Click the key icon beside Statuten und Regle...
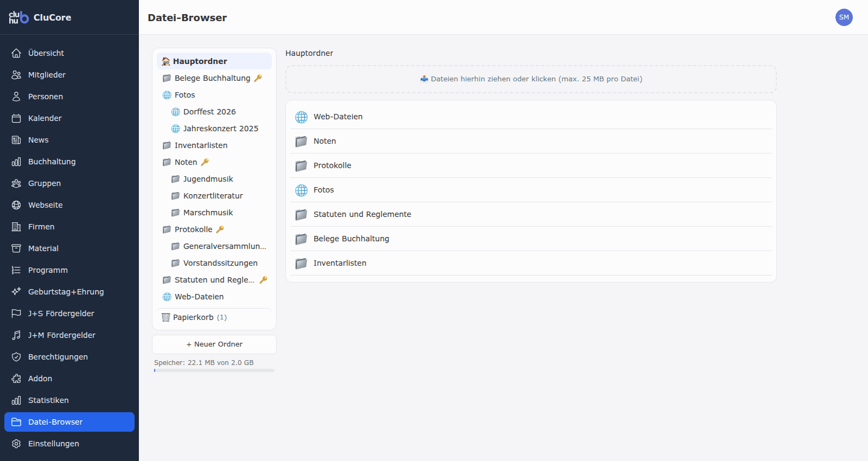The image size is (868, 461). [264, 280]
